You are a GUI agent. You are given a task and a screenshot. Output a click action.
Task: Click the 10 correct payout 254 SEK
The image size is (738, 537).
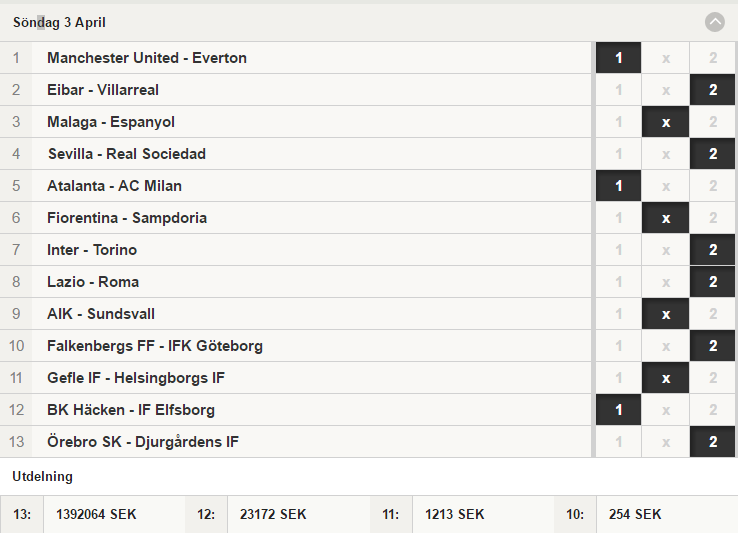pyautogui.click(x=635, y=514)
